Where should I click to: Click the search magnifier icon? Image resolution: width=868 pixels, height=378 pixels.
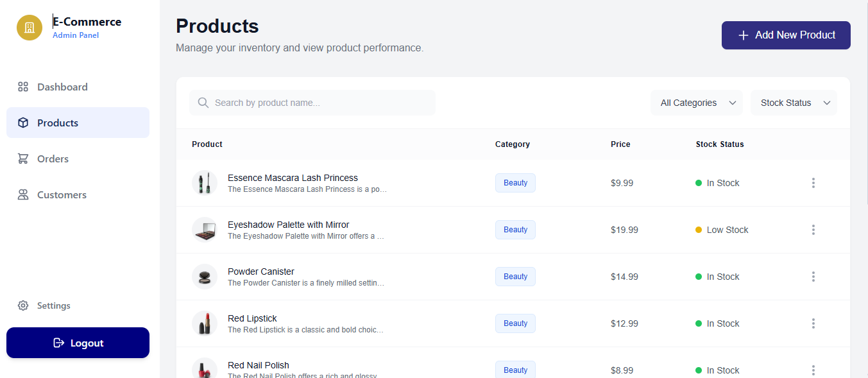pyautogui.click(x=203, y=103)
